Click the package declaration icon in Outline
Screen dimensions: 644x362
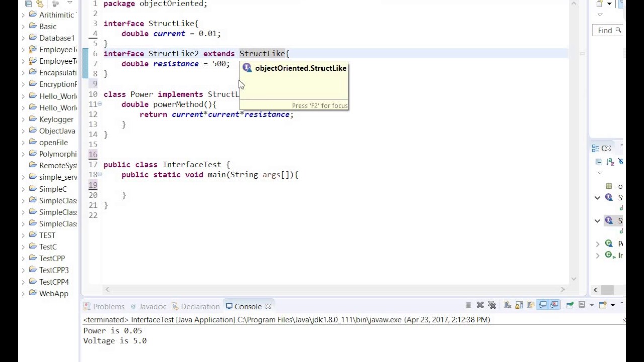(x=609, y=186)
